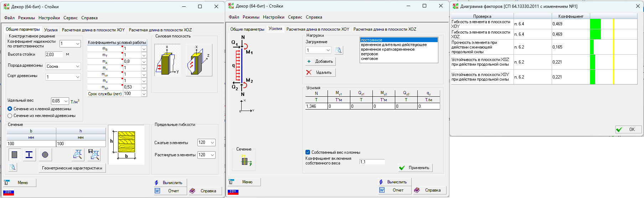
Task: Open 'Сжатые элементы' limit slenderness dropdown
Action: tap(206, 142)
